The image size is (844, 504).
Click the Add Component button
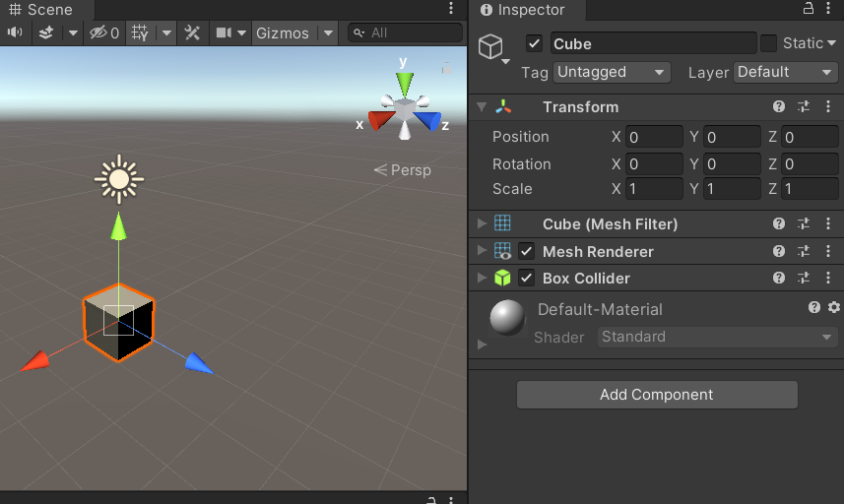click(656, 395)
